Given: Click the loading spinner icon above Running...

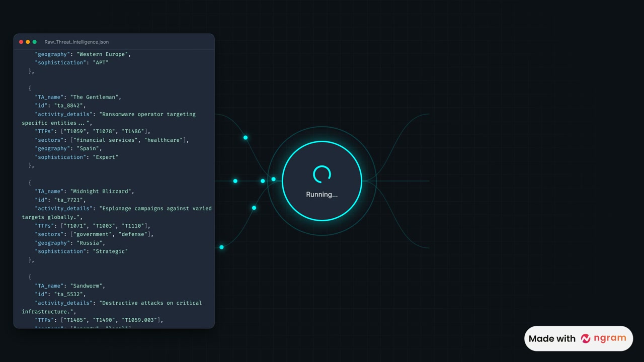Looking at the screenshot, I should coord(322,174).
